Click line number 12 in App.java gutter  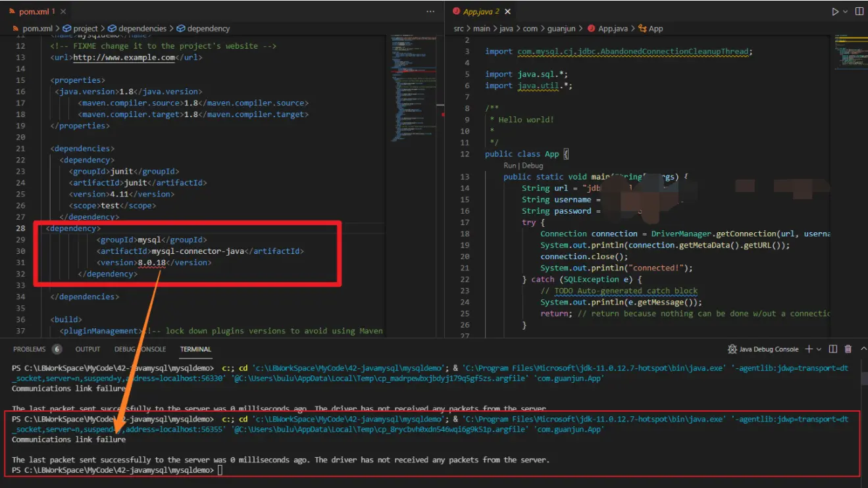coord(465,154)
